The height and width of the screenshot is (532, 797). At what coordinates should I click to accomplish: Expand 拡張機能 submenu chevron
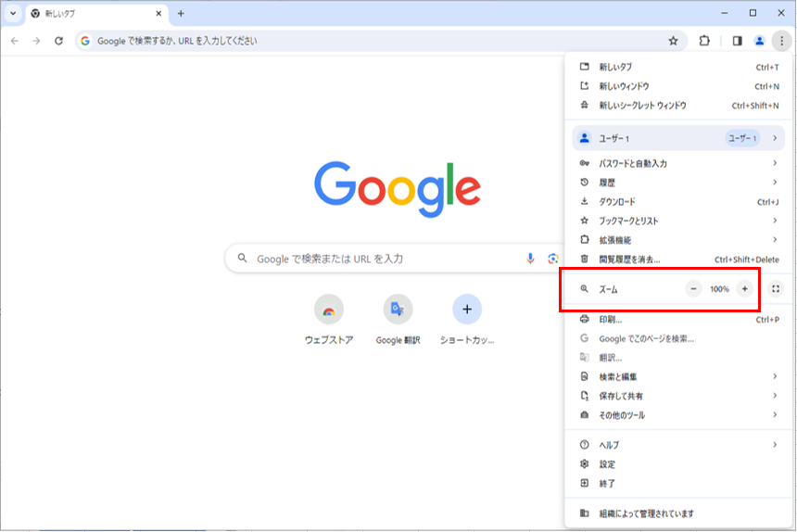click(x=775, y=240)
